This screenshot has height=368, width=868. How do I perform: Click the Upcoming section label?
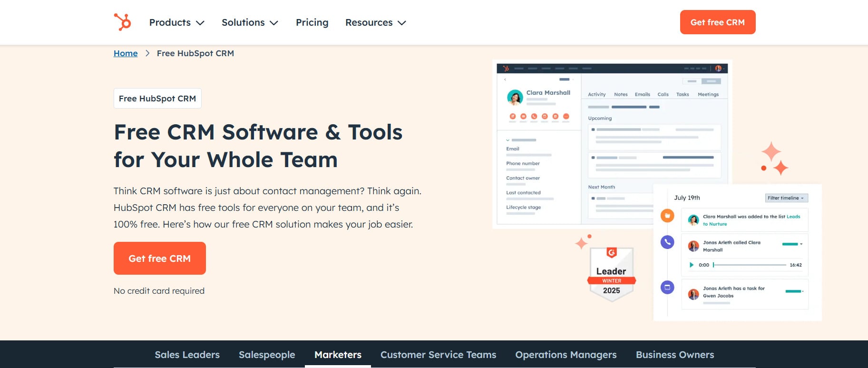(600, 118)
